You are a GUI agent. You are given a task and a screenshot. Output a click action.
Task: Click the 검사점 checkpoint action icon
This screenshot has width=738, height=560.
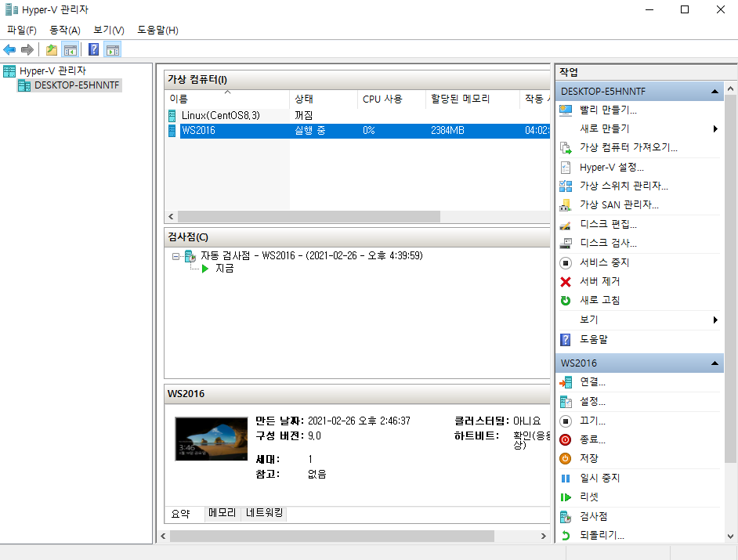(x=566, y=517)
